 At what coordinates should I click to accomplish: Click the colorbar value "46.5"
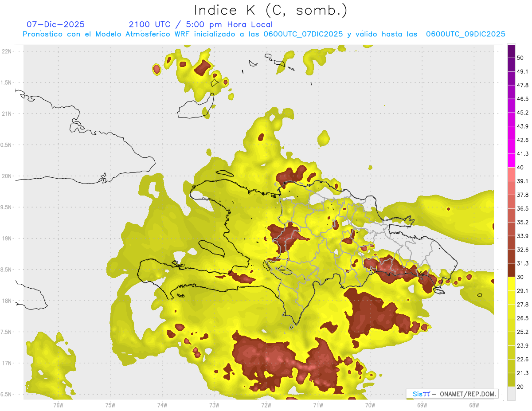point(522,99)
